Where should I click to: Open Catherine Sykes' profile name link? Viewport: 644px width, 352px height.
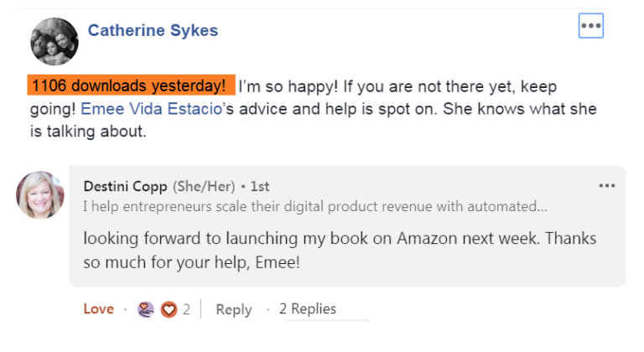[x=153, y=31]
